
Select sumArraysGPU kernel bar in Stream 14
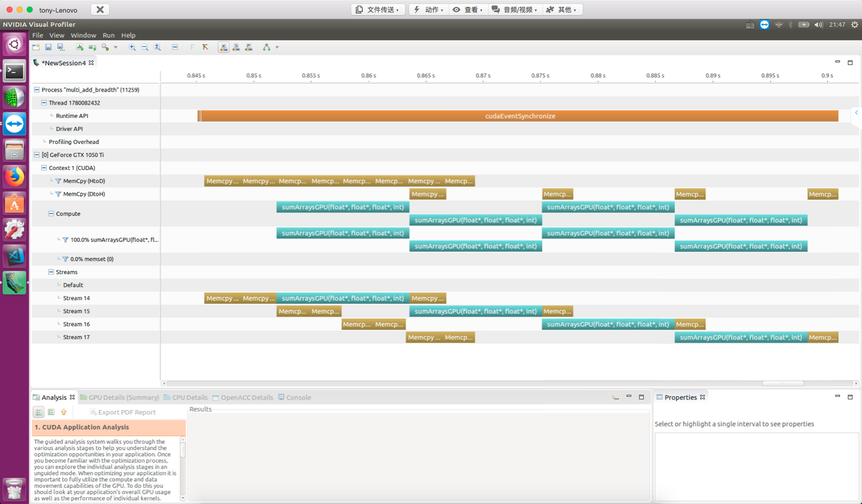[343, 298]
